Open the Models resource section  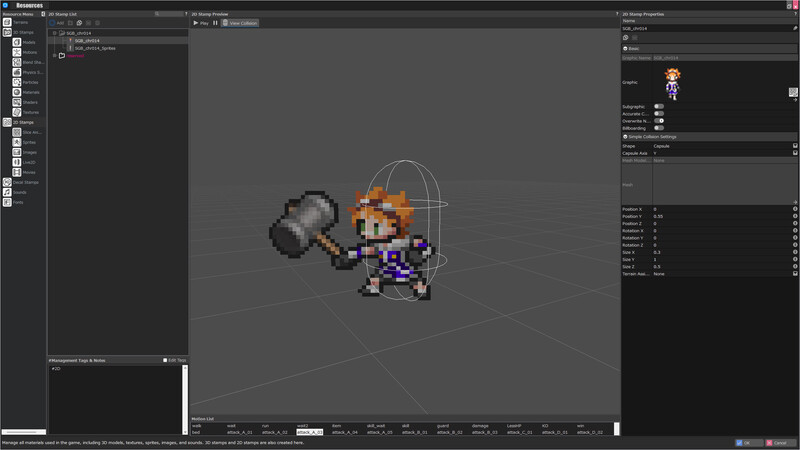[x=24, y=42]
